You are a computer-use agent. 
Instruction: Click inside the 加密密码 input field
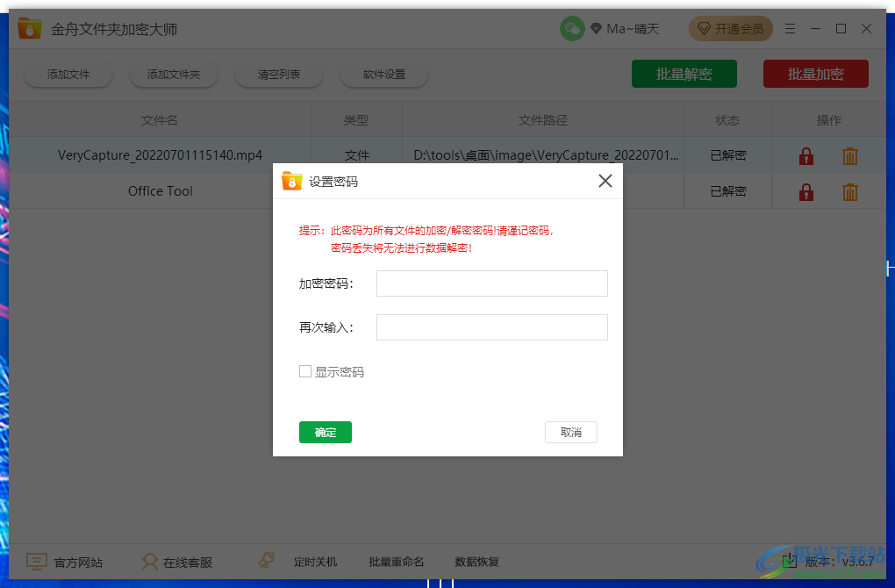click(x=491, y=283)
